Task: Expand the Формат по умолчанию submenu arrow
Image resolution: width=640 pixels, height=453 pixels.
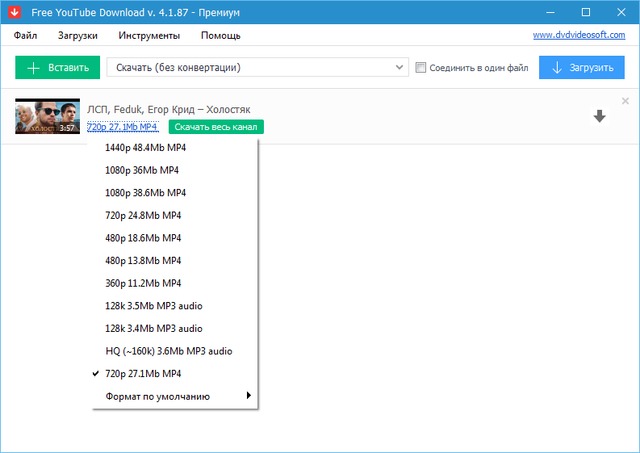Action: click(x=248, y=395)
